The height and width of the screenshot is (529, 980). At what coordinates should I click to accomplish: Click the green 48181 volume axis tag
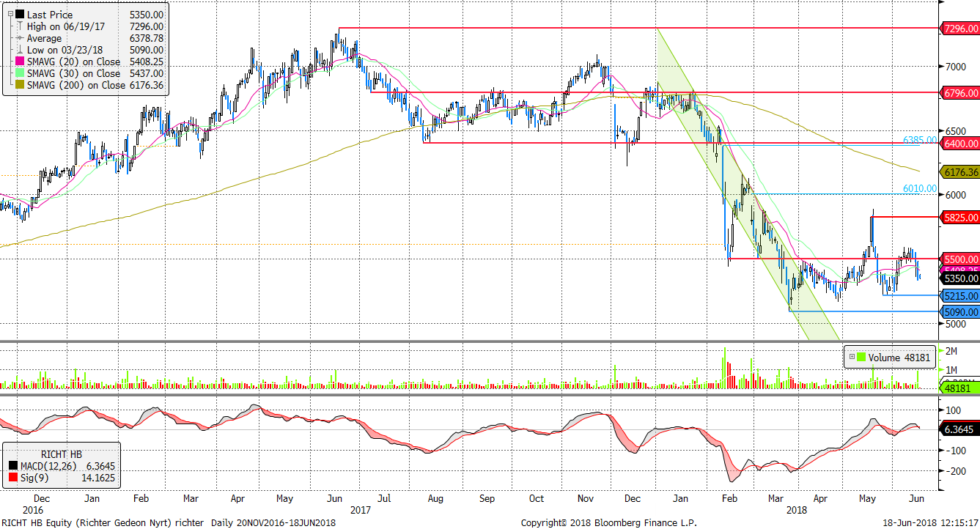click(958, 388)
